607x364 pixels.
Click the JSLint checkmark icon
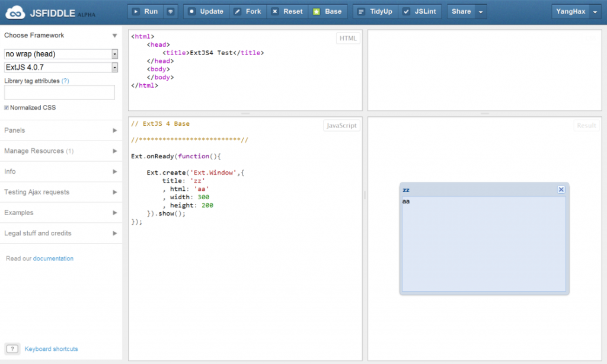click(x=406, y=12)
